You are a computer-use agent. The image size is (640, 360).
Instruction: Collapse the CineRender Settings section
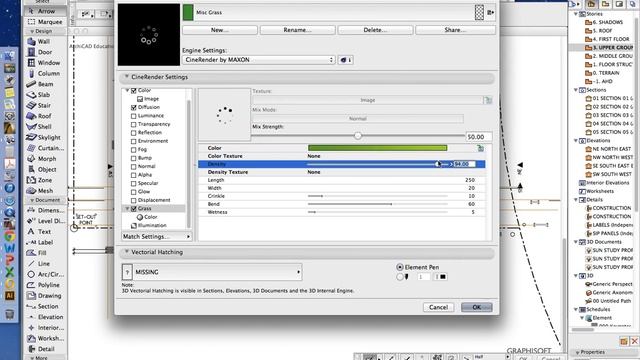127,77
